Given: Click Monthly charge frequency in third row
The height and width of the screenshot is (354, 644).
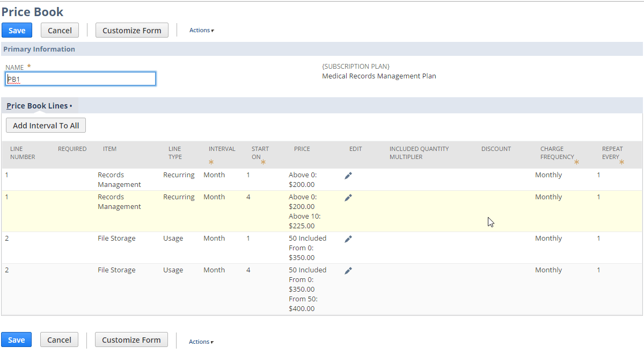Looking at the screenshot, I should click(548, 238).
